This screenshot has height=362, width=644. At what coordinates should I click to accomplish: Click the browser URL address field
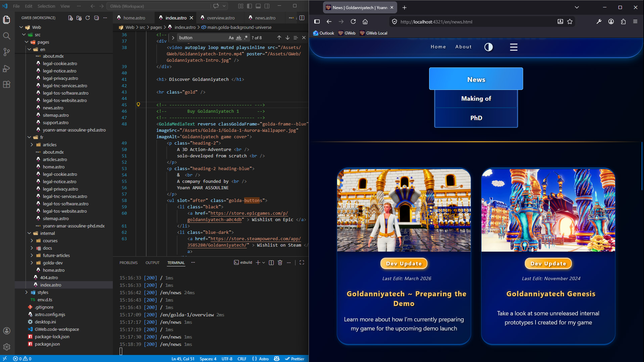tap(477, 21)
